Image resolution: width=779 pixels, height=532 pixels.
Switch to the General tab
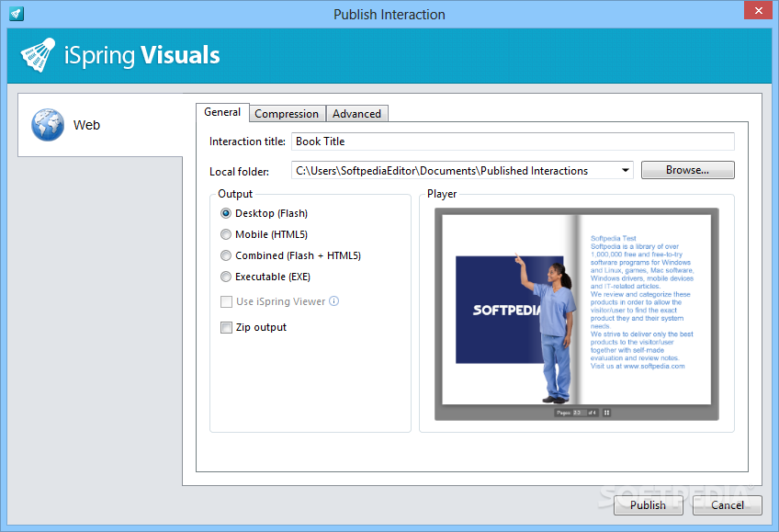(x=222, y=112)
